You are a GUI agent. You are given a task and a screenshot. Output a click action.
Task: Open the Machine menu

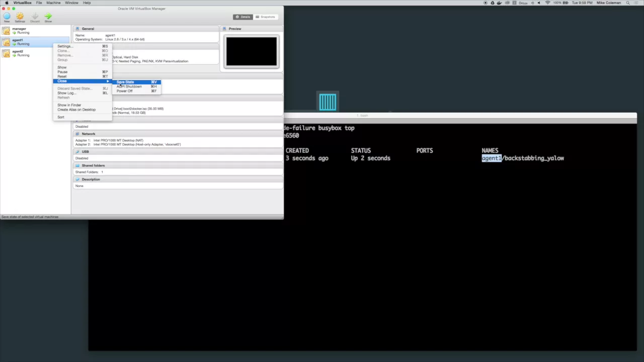(x=53, y=3)
